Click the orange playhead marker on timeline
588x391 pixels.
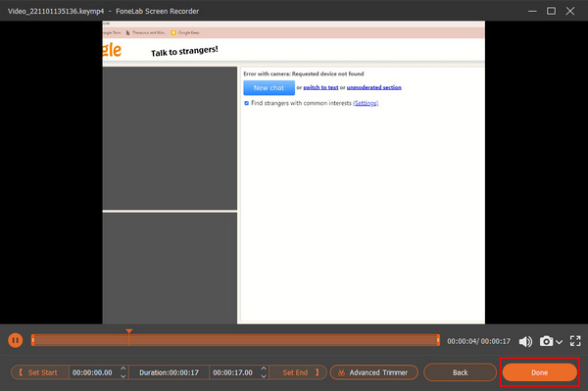(129, 331)
